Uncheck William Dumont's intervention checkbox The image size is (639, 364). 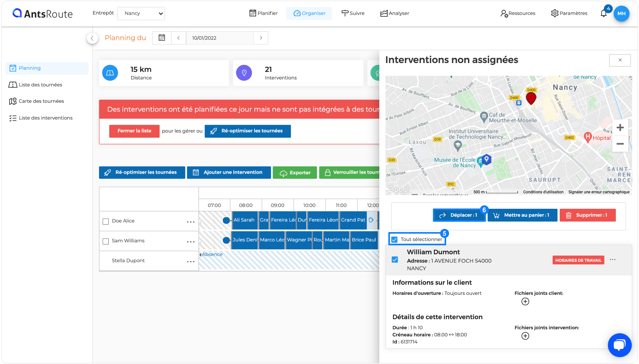tap(395, 260)
